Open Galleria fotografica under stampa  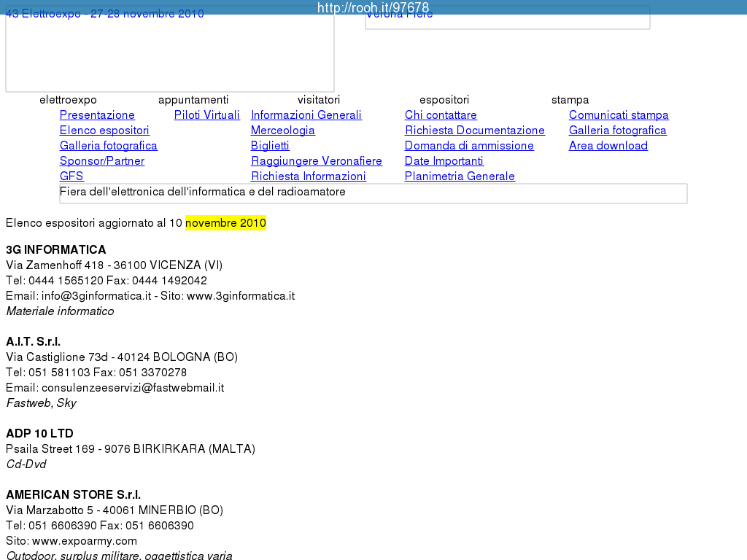617,131
